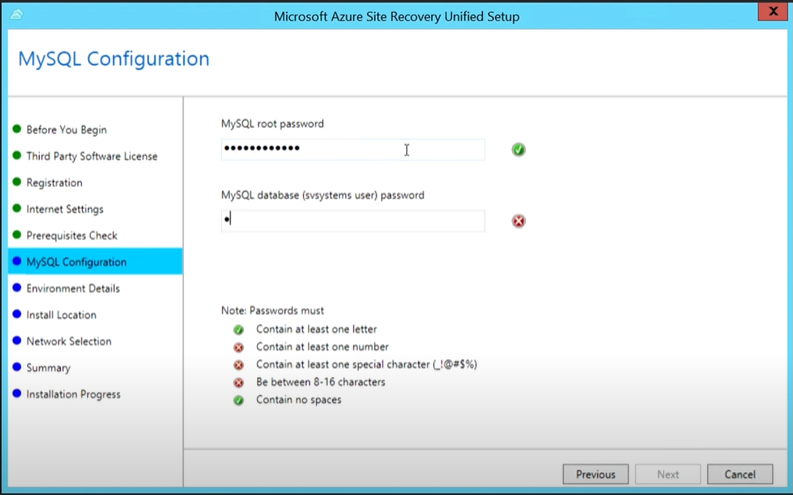Click green dot next to Third Party Software License
This screenshot has height=495, width=793.
pyautogui.click(x=17, y=155)
